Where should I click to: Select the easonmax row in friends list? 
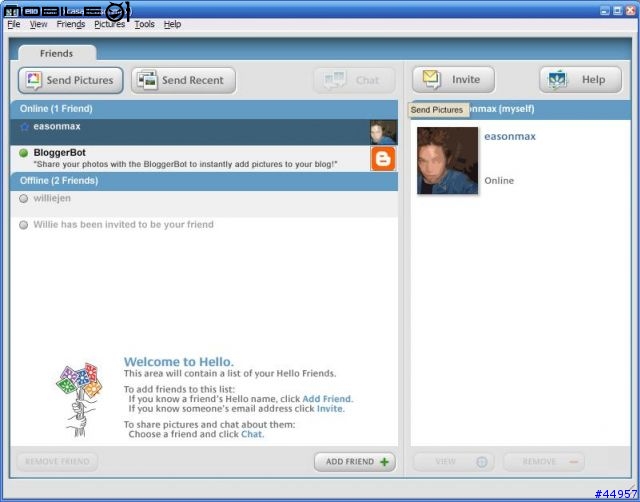(x=204, y=132)
